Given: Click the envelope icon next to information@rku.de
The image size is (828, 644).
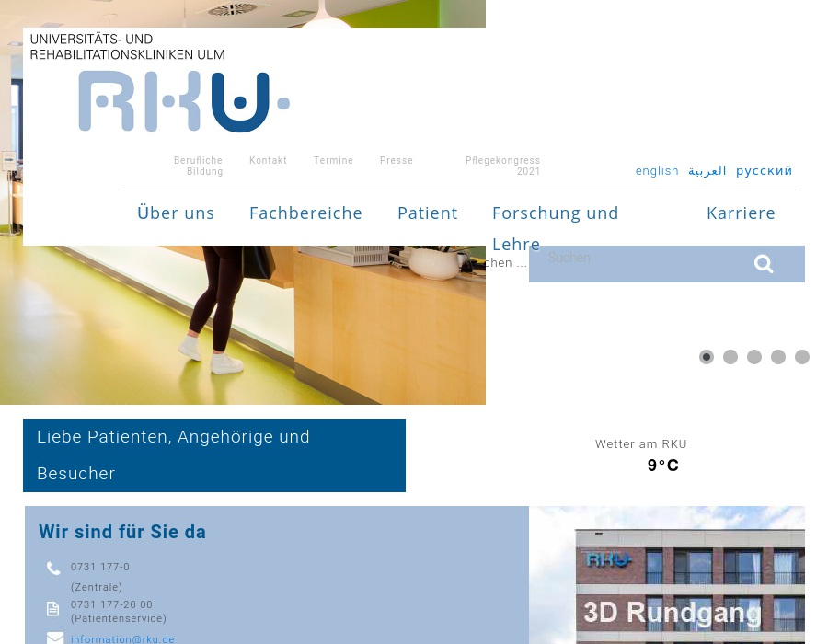Looking at the screenshot, I should [55, 637].
